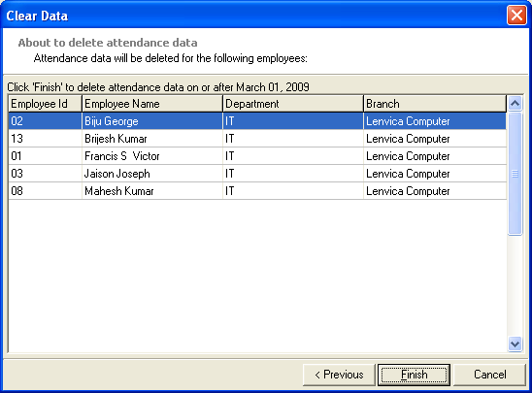The image size is (532, 393).
Task: Select the Jaison Joseph row
Action: [257, 174]
